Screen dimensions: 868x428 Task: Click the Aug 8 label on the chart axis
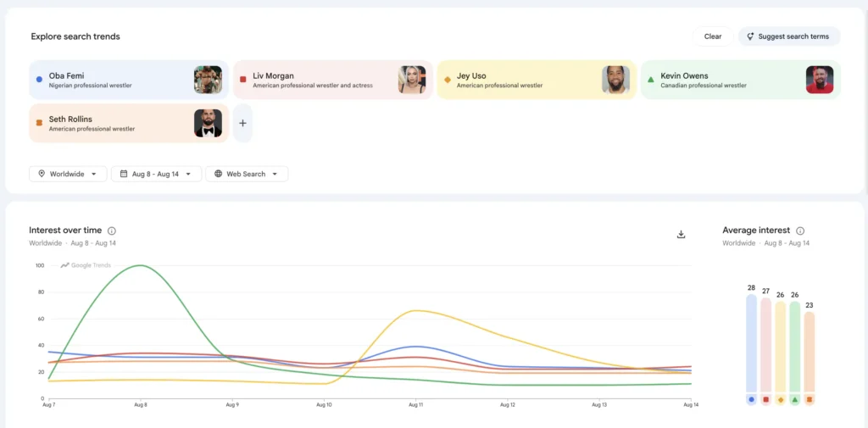tap(141, 405)
